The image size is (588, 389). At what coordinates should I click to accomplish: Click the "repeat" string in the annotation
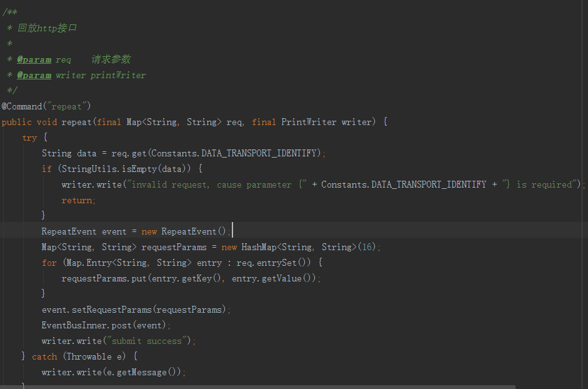click(x=66, y=106)
